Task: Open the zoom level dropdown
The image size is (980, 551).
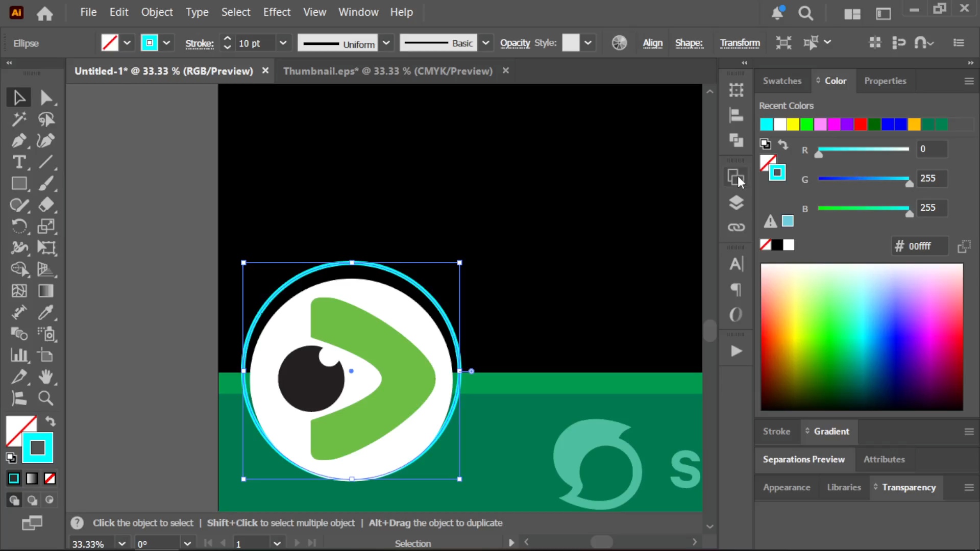Action: pos(122,543)
